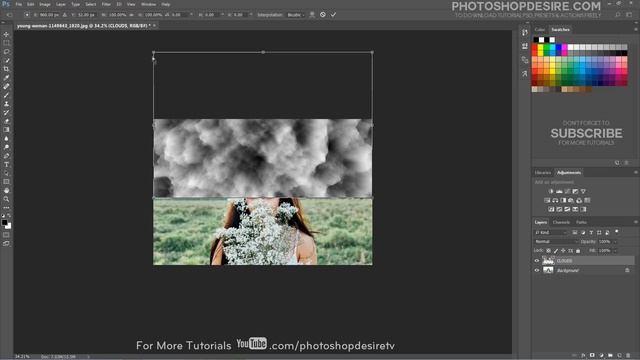Select the Move tool
The height and width of the screenshot is (360, 640).
6,34
